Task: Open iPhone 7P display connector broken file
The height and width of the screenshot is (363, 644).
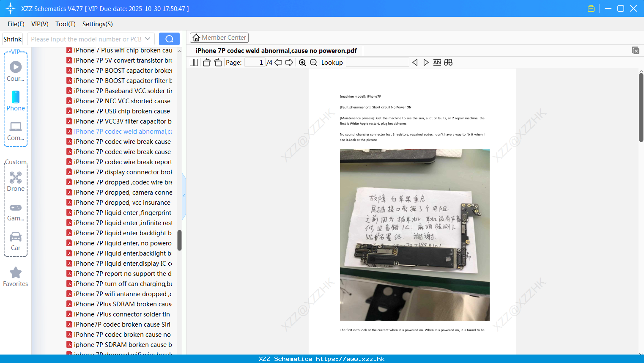Action: (120, 172)
